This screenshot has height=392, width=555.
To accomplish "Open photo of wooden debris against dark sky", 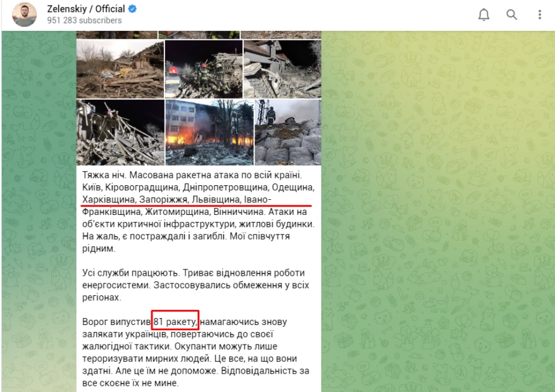I will pos(120,133).
